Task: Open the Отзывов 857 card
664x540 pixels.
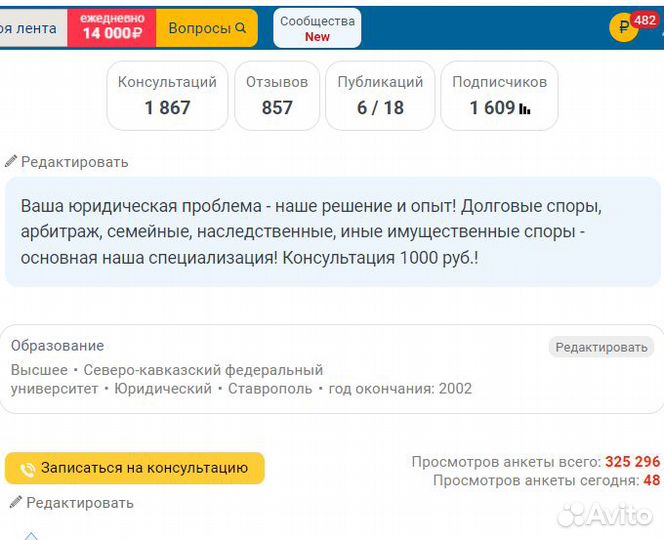Action: [x=277, y=96]
